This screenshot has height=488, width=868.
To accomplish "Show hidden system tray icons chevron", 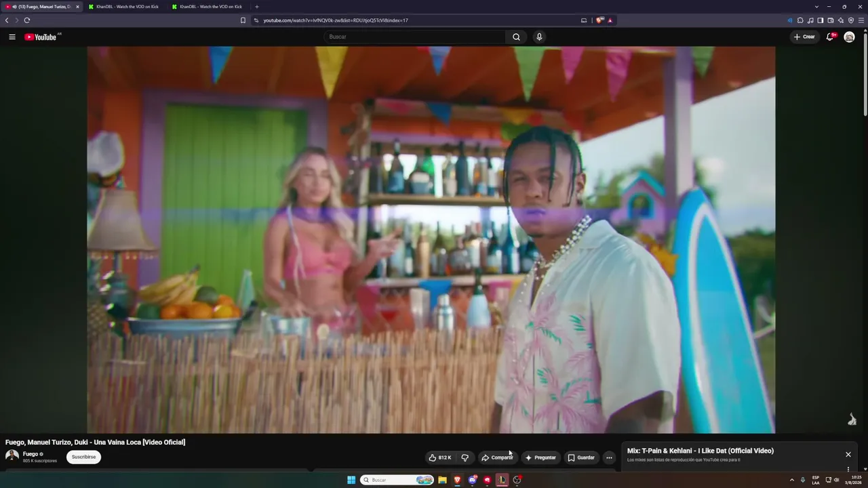I will (x=792, y=480).
